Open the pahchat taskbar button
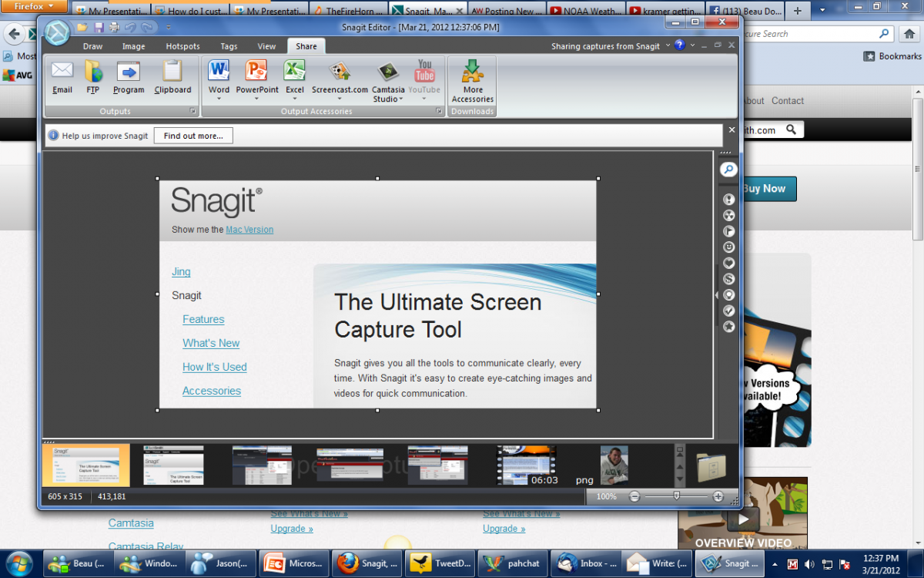 coord(514,563)
